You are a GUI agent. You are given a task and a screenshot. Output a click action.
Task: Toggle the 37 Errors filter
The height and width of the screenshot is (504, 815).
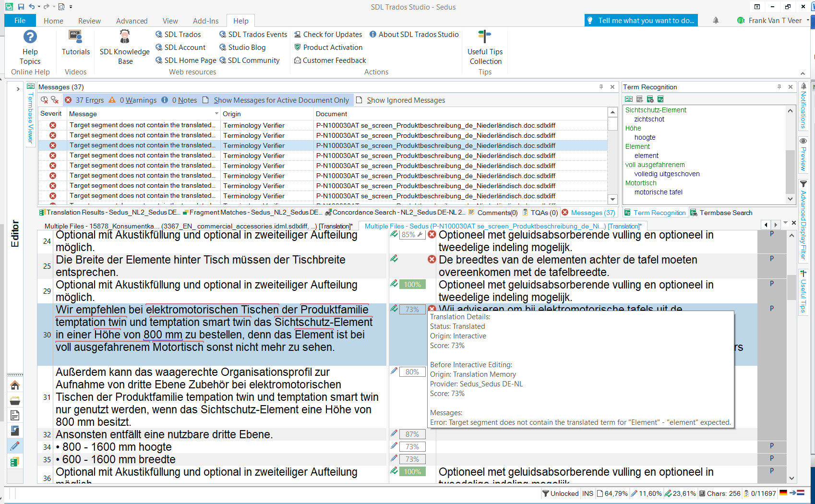pyautogui.click(x=84, y=100)
